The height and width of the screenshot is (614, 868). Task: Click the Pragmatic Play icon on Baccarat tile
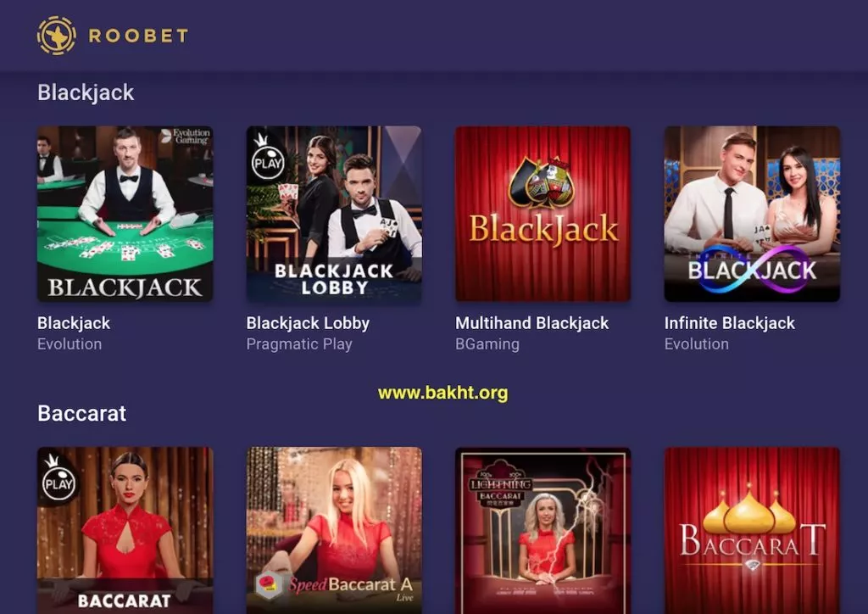58,479
